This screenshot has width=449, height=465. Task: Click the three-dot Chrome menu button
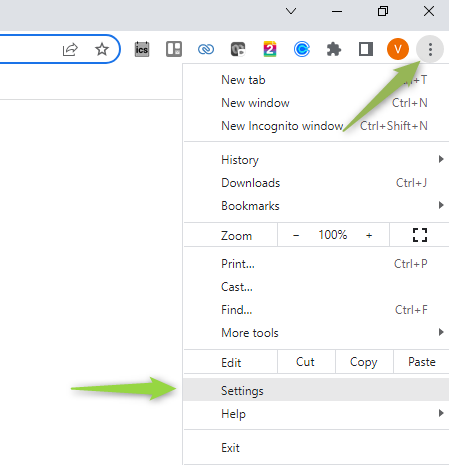tap(430, 49)
